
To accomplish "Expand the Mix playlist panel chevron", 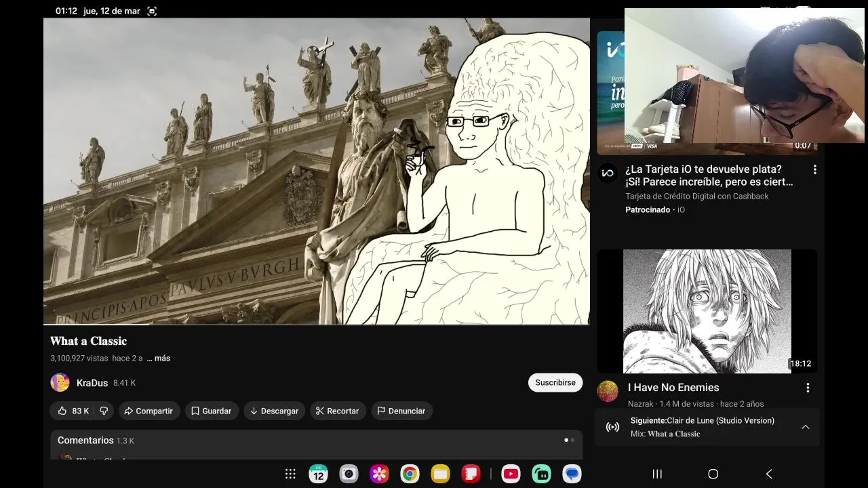I will (806, 427).
